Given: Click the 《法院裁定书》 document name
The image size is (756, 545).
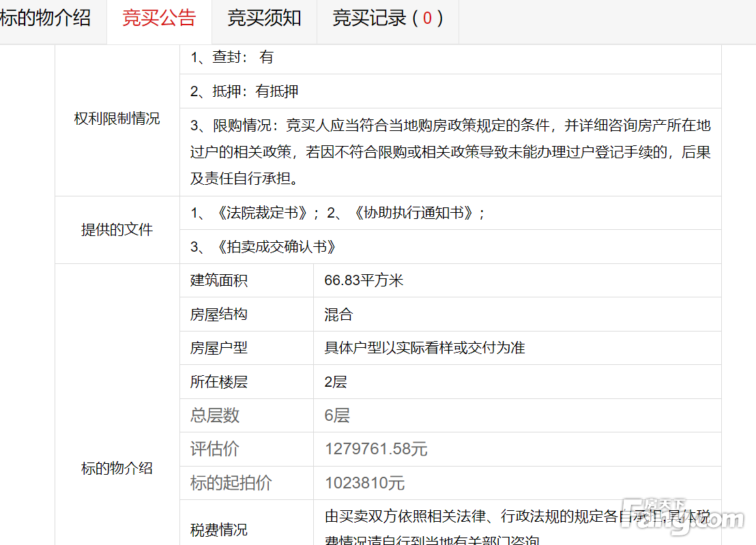Looking at the screenshot, I should 262,213.
